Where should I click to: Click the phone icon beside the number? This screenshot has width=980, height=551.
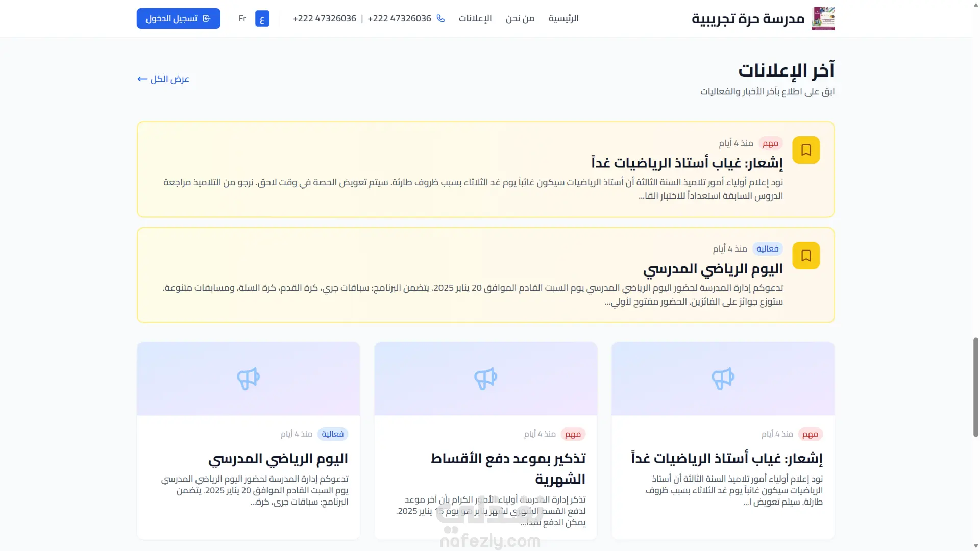click(440, 18)
